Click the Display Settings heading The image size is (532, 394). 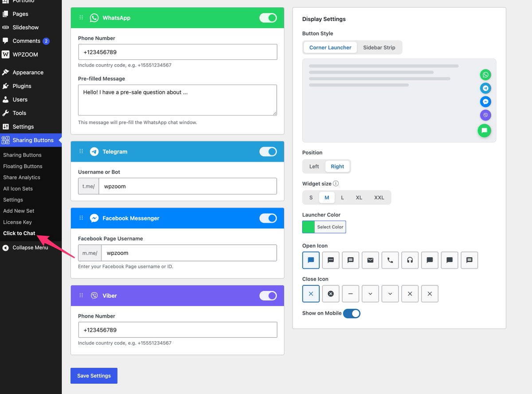(x=324, y=19)
